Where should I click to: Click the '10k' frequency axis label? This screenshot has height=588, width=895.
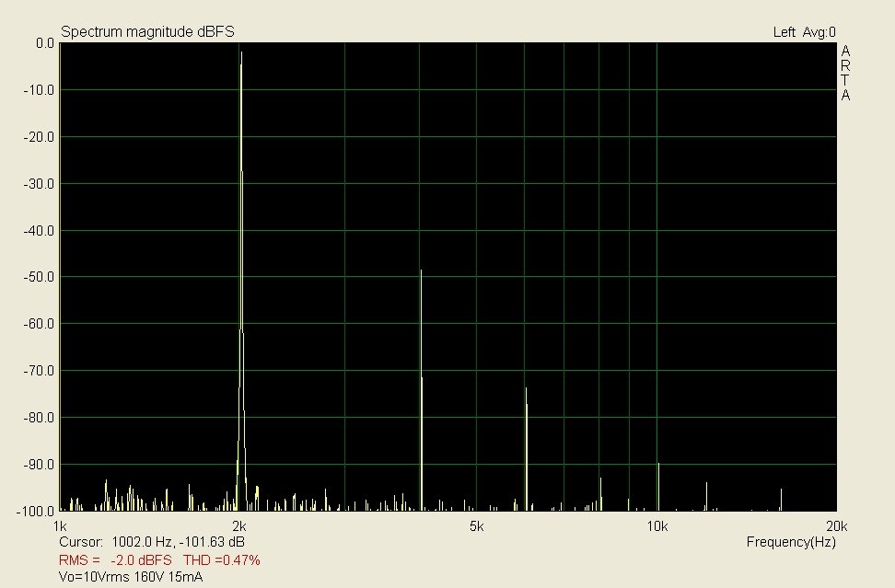(x=657, y=525)
